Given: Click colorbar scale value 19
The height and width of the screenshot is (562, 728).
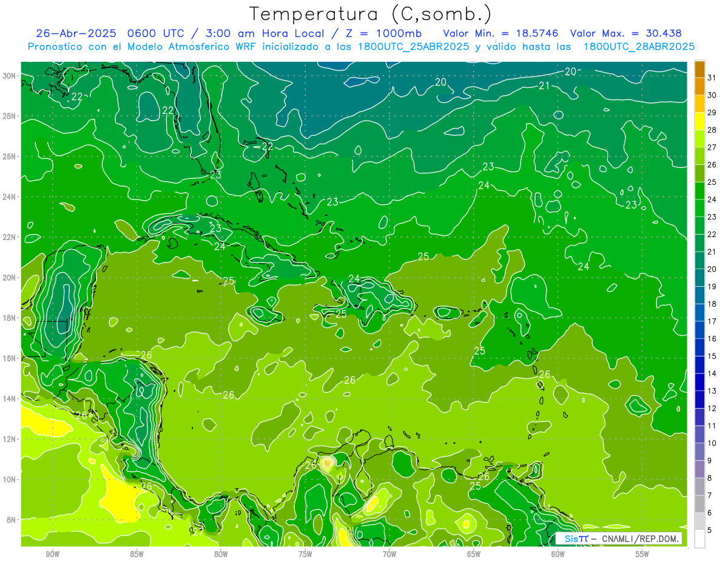Looking at the screenshot, I should (712, 287).
